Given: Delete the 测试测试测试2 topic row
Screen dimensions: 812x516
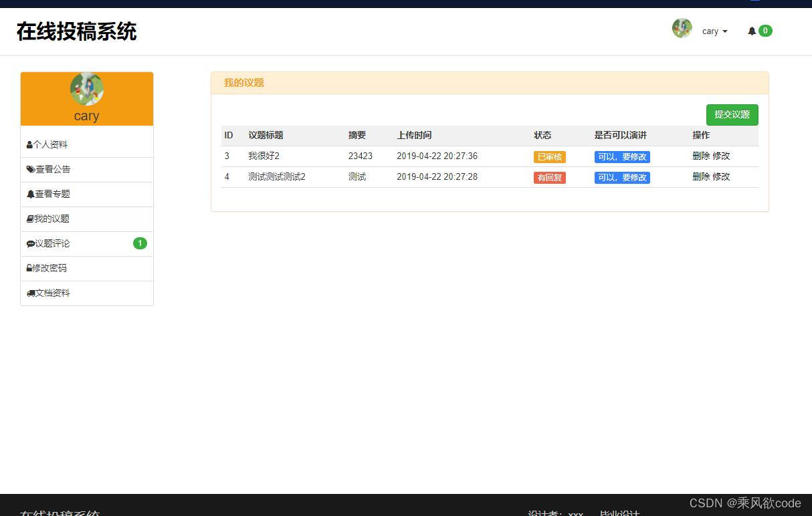Looking at the screenshot, I should click(701, 176).
